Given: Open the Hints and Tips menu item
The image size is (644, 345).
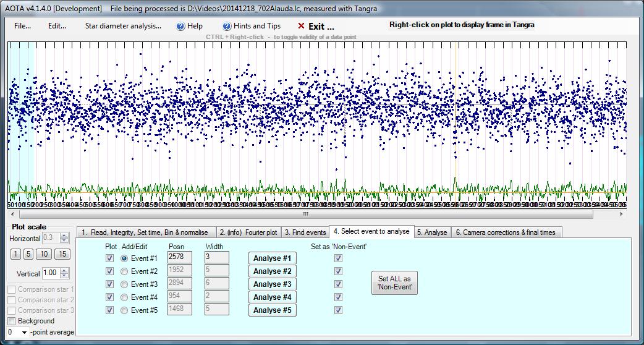Looking at the screenshot, I should pos(252,26).
